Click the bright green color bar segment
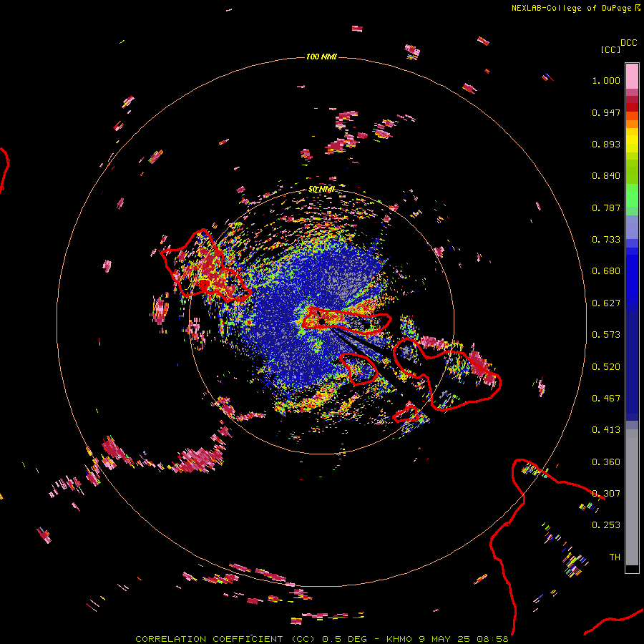 pos(632,195)
